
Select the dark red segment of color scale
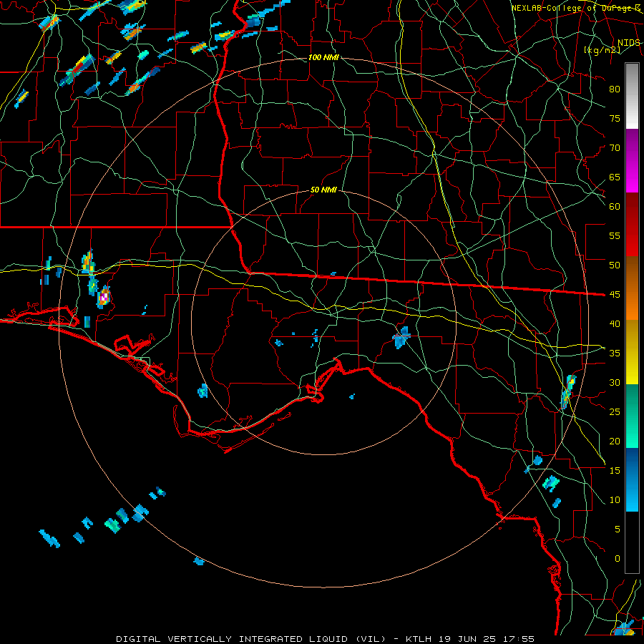click(x=632, y=225)
